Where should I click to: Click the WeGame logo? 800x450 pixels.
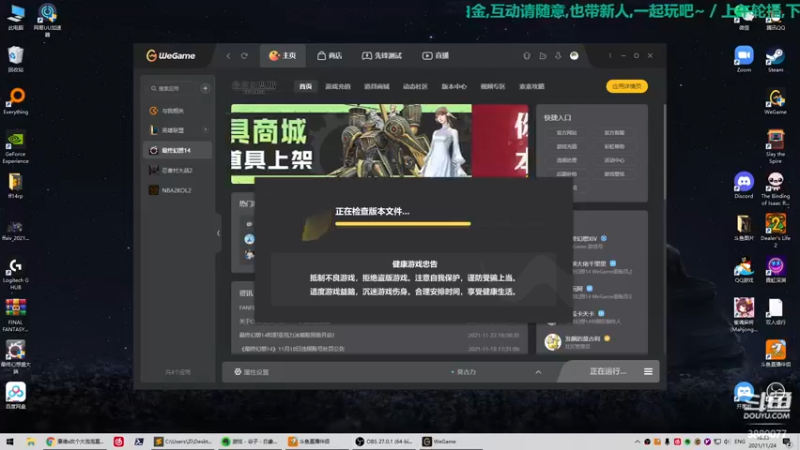point(171,56)
